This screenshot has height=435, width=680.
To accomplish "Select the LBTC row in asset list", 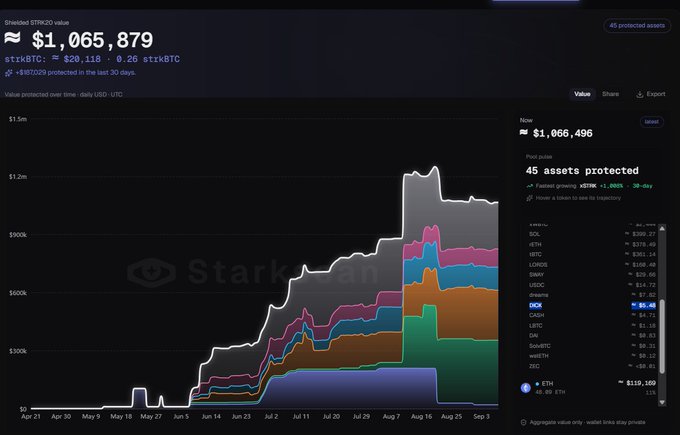I will pos(592,326).
